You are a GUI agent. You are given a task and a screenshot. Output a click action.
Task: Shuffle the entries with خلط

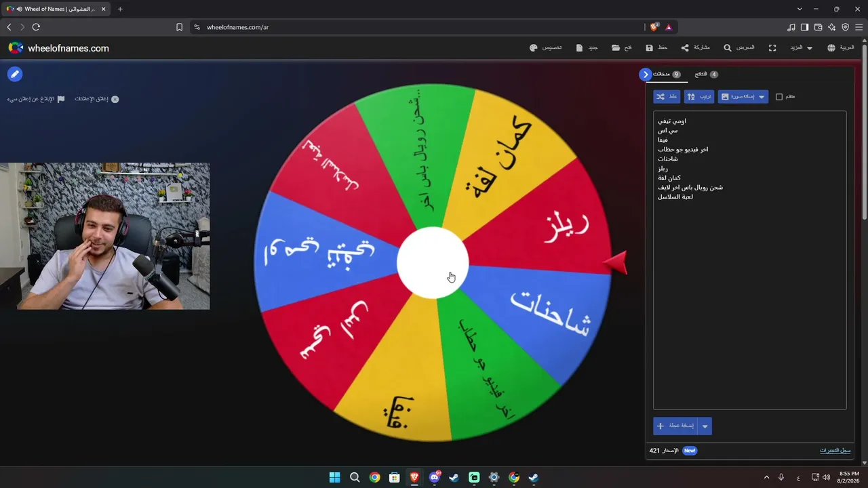pos(667,97)
